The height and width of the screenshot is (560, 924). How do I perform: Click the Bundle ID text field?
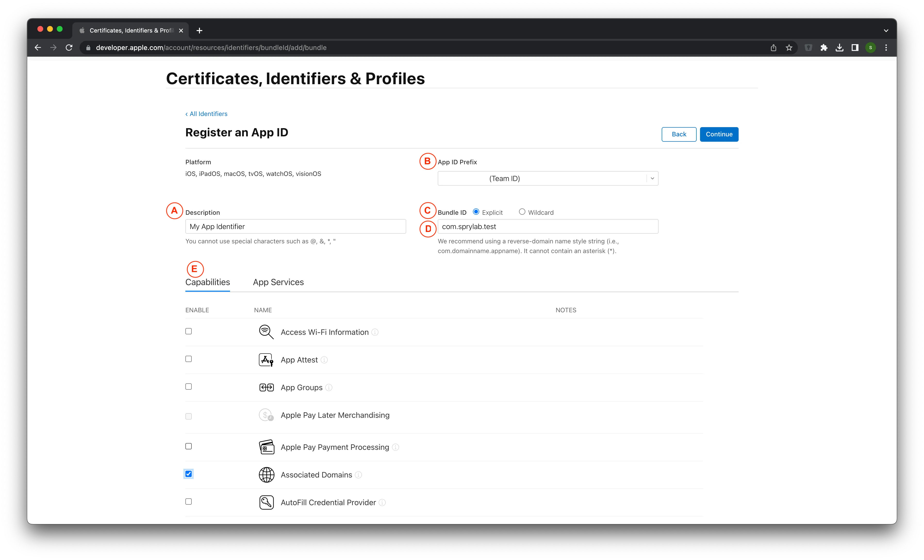(x=548, y=227)
